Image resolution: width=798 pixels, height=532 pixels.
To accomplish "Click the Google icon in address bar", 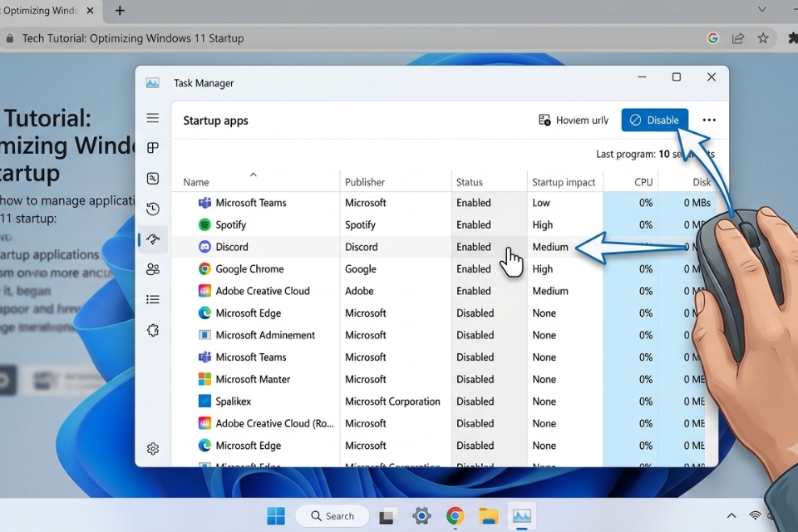I will click(712, 38).
